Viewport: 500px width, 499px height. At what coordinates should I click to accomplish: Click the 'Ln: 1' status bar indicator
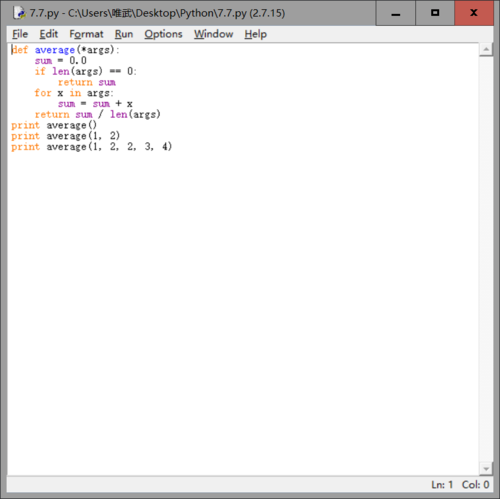point(442,484)
